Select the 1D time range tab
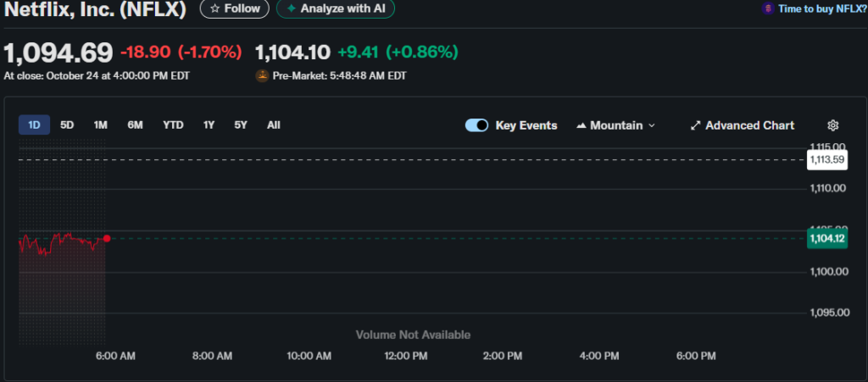868x382 pixels. [34, 125]
